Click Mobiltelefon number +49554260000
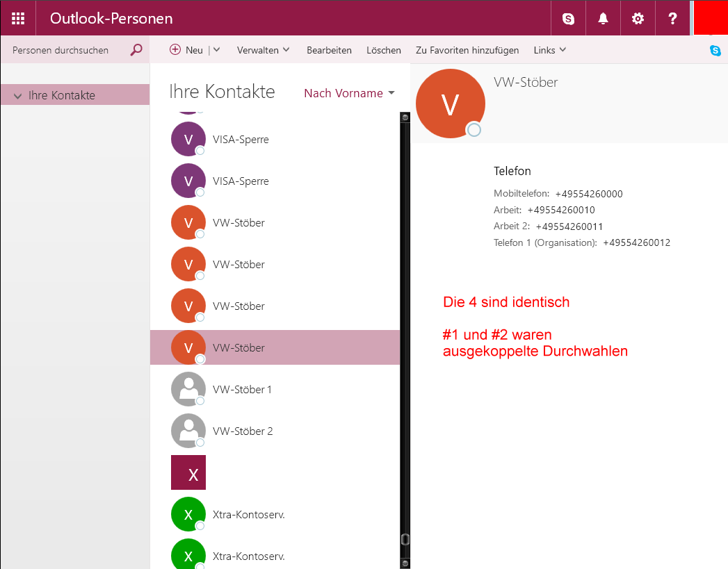This screenshot has height=569, width=728. pos(589,194)
